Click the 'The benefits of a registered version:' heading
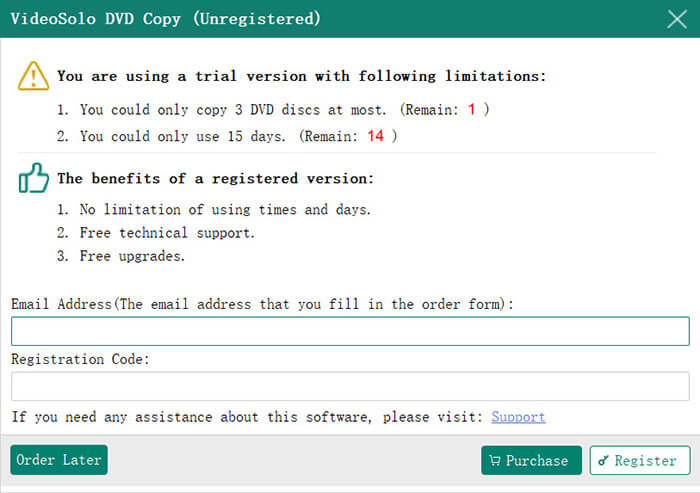700x493 pixels. [x=215, y=179]
